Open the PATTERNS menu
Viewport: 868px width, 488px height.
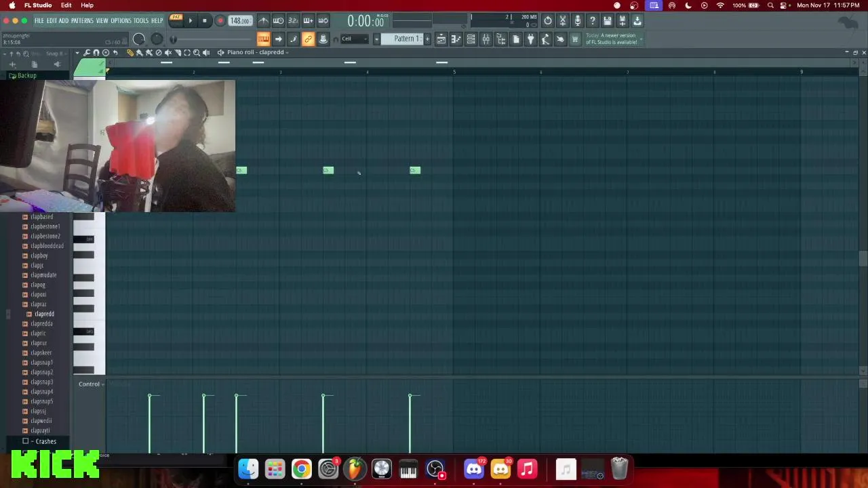point(82,20)
